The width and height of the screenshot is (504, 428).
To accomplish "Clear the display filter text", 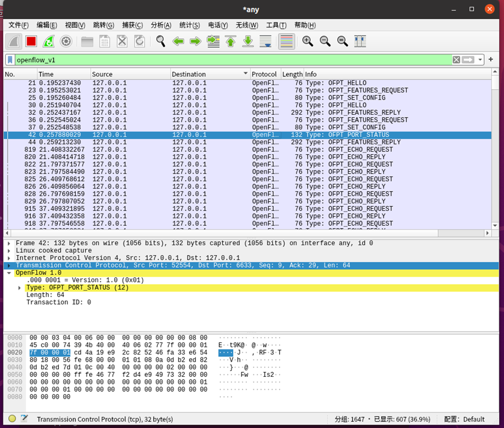I will (456, 59).
